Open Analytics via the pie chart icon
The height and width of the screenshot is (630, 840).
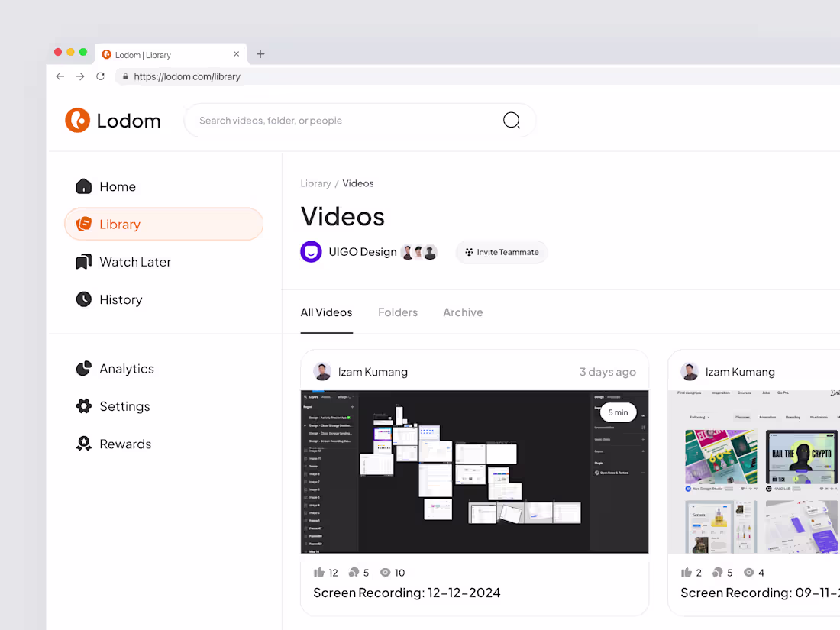pyautogui.click(x=83, y=368)
